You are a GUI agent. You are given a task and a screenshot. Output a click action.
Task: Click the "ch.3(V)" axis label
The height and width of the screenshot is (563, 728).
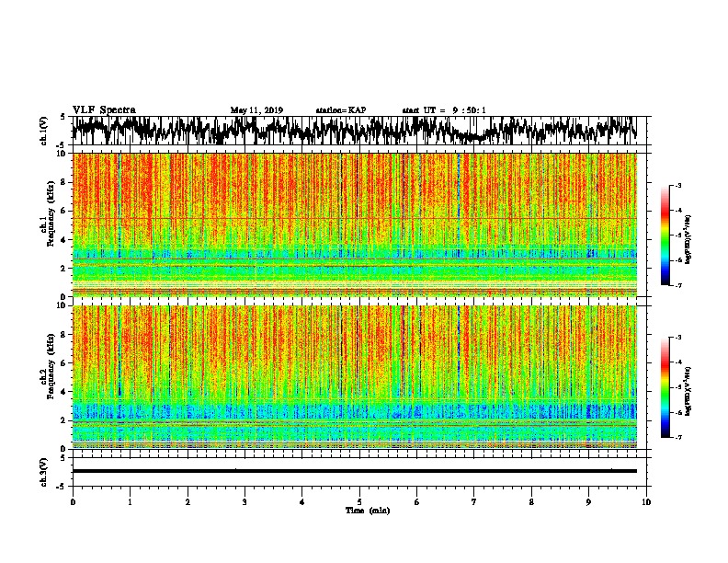point(44,472)
